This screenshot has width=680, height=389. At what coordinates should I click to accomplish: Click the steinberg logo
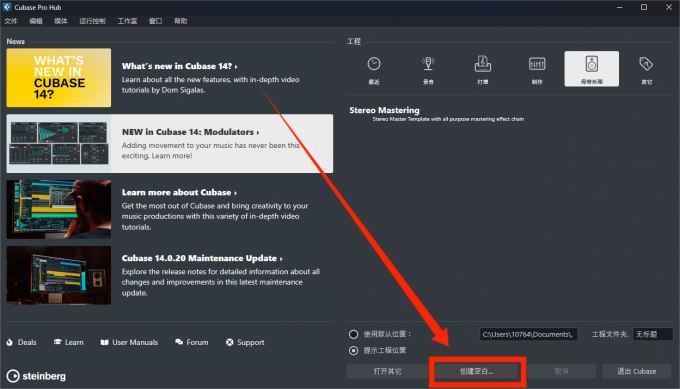(x=36, y=376)
